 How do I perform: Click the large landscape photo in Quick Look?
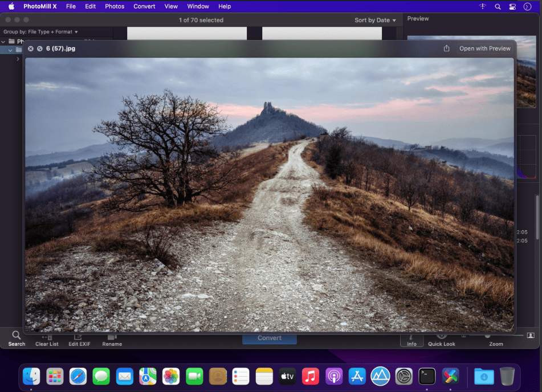tap(269, 195)
